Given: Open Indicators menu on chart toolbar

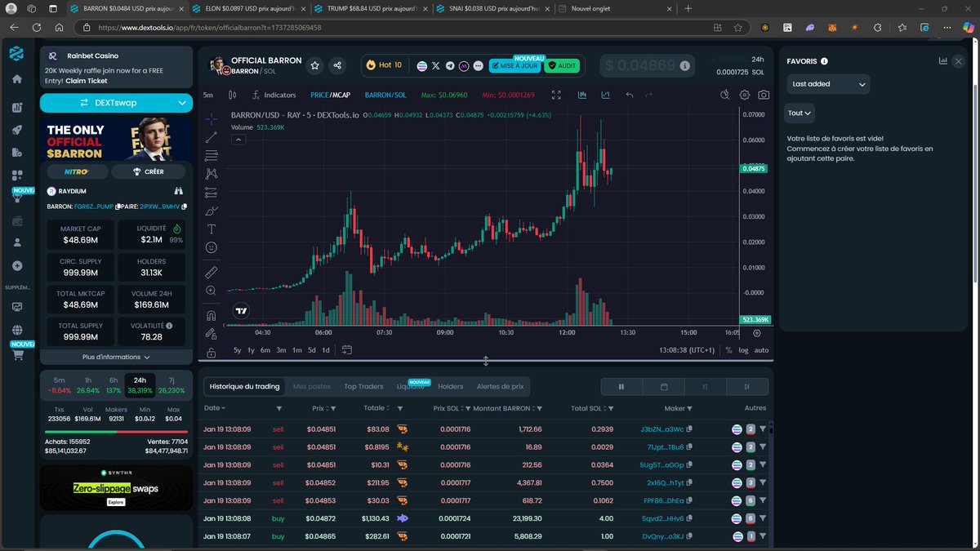Looking at the screenshot, I should pyautogui.click(x=274, y=96).
